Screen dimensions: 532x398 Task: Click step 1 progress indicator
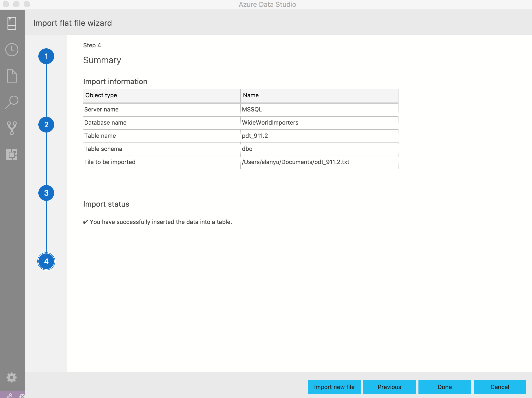pos(46,56)
